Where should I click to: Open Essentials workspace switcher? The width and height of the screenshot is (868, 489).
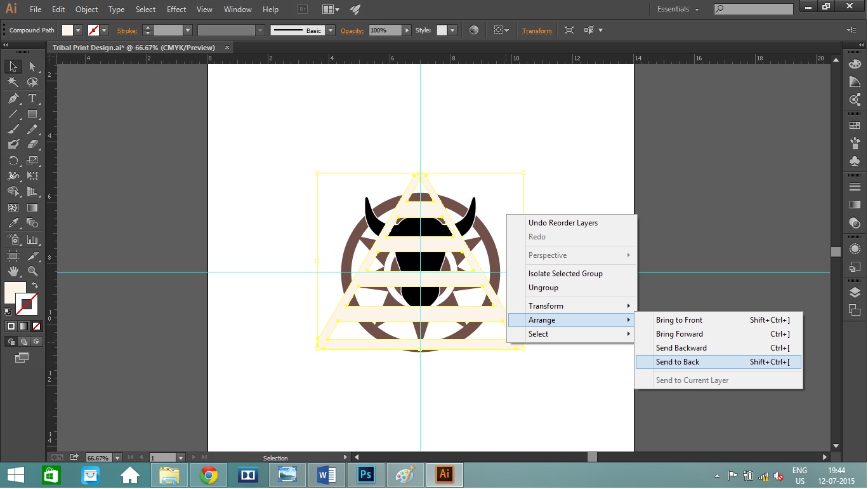678,10
